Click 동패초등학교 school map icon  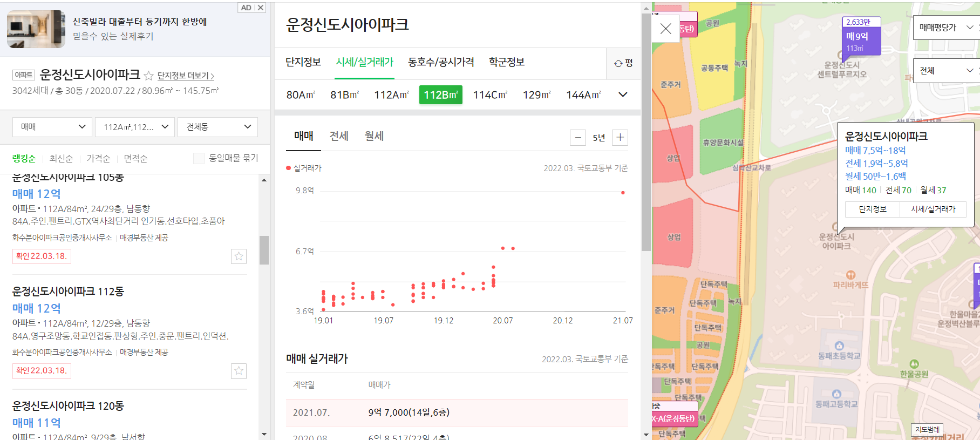tap(839, 346)
